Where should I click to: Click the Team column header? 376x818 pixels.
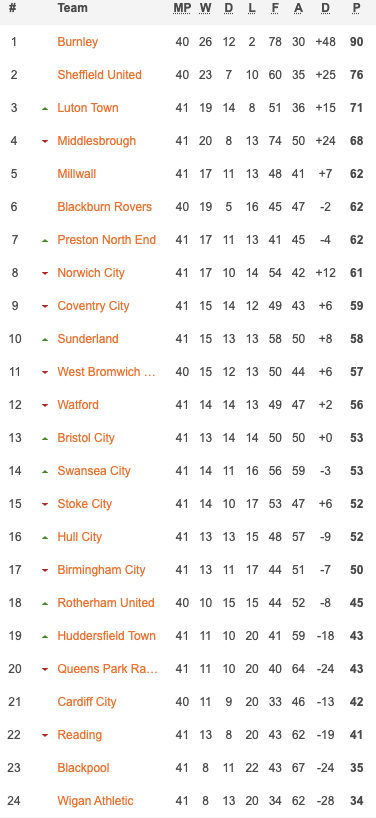pyautogui.click(x=72, y=8)
